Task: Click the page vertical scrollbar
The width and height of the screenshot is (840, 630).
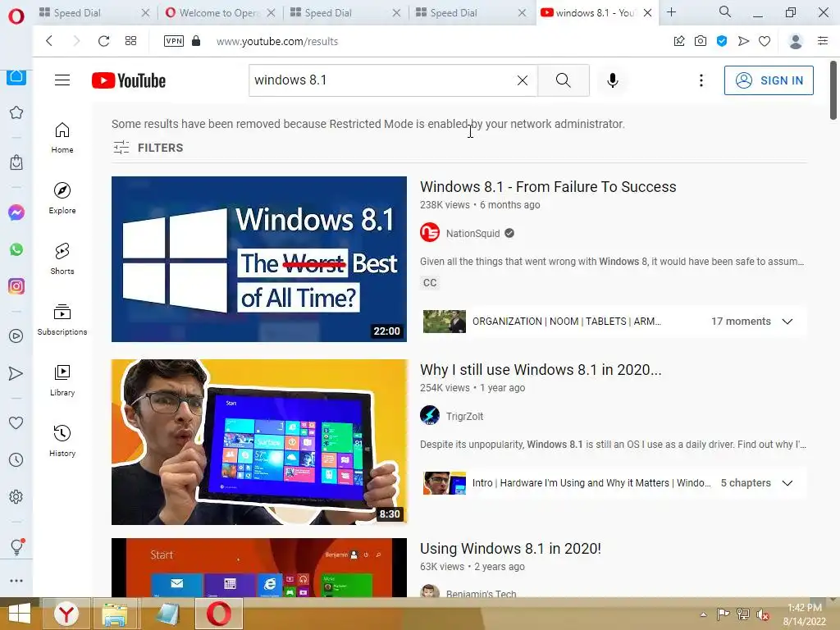Action: click(x=833, y=91)
